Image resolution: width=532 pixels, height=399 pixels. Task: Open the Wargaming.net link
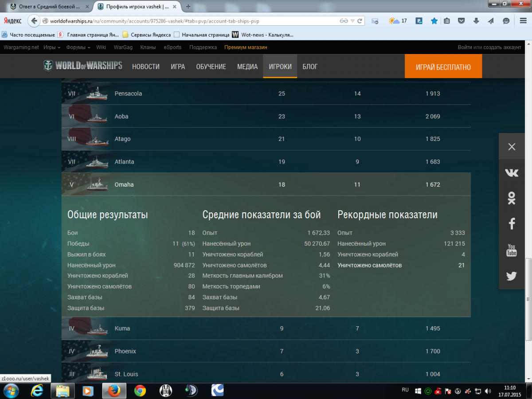point(21,47)
